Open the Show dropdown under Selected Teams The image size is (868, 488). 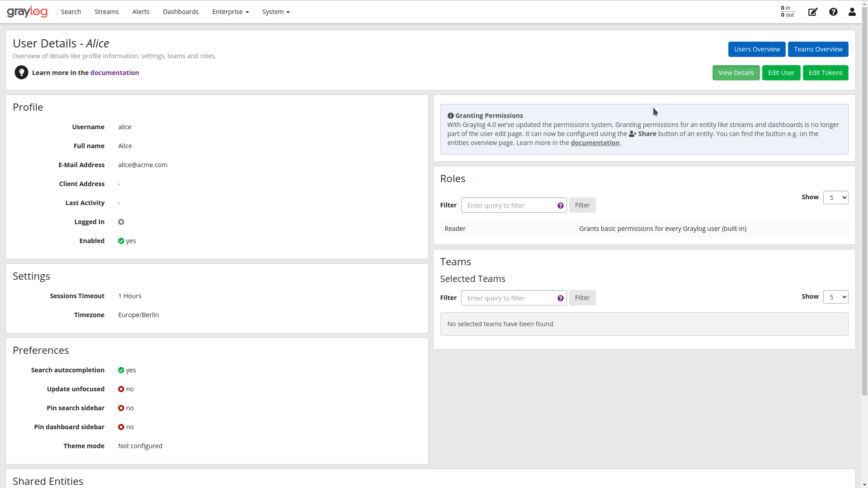click(836, 297)
